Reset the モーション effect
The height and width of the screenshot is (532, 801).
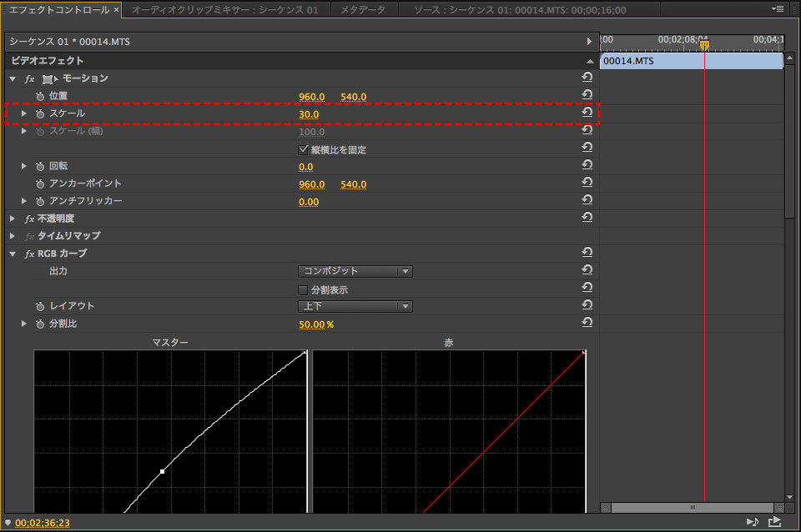click(587, 77)
